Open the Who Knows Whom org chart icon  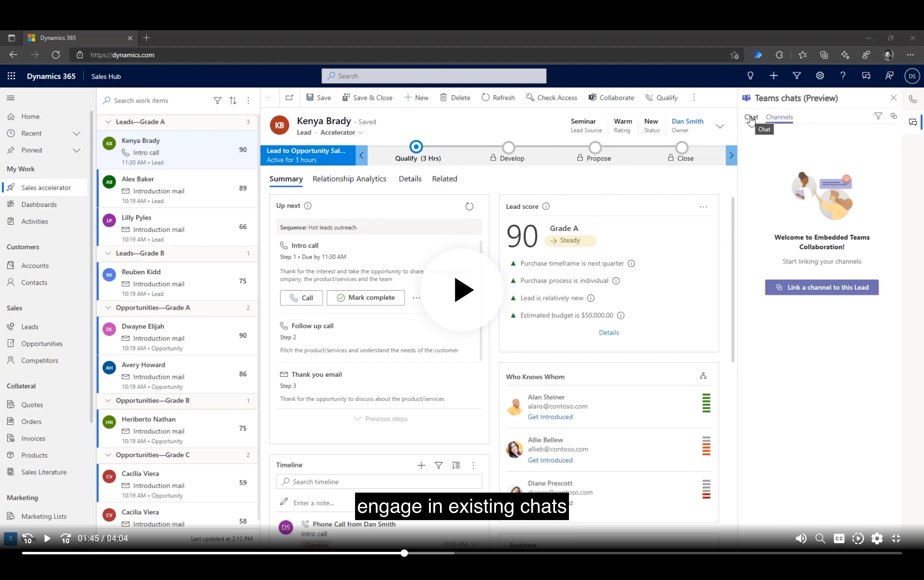tap(703, 376)
